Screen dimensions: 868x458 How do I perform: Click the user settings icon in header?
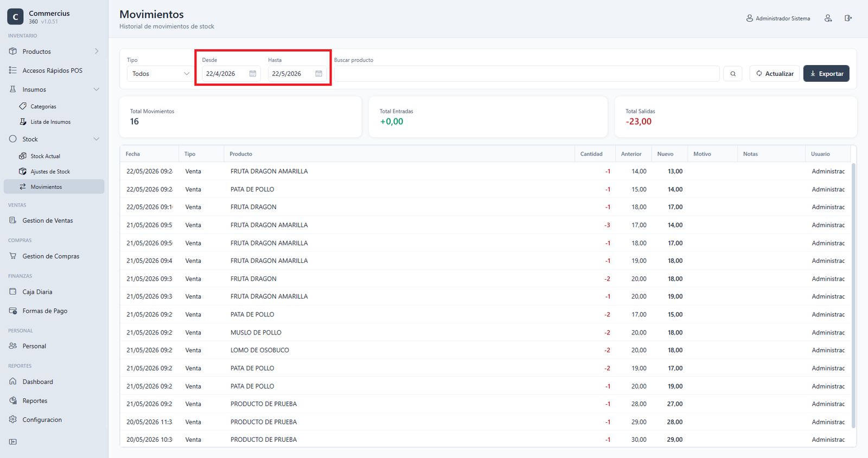(x=828, y=18)
